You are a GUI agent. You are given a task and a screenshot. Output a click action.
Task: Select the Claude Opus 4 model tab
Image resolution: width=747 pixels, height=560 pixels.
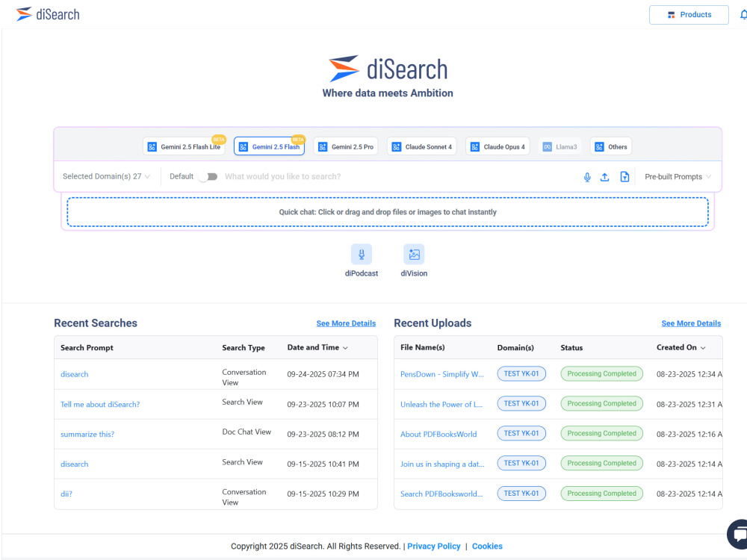pos(498,146)
